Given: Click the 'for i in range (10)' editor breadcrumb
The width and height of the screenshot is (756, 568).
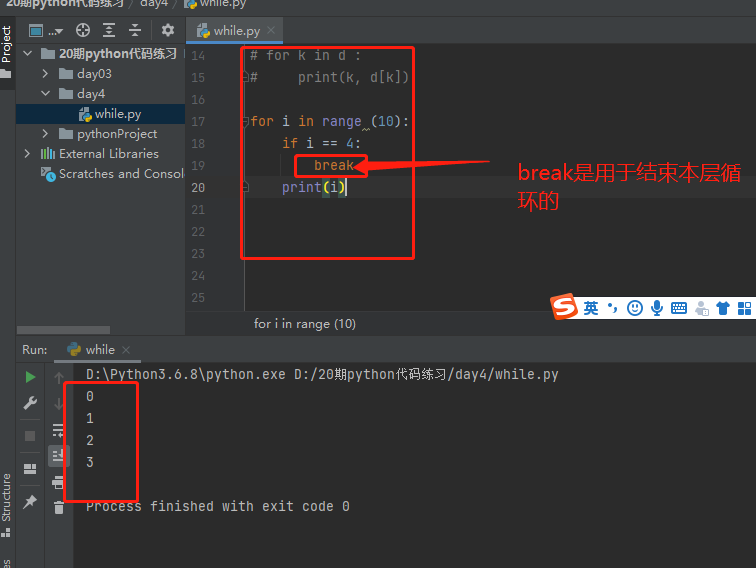Looking at the screenshot, I should (x=305, y=324).
